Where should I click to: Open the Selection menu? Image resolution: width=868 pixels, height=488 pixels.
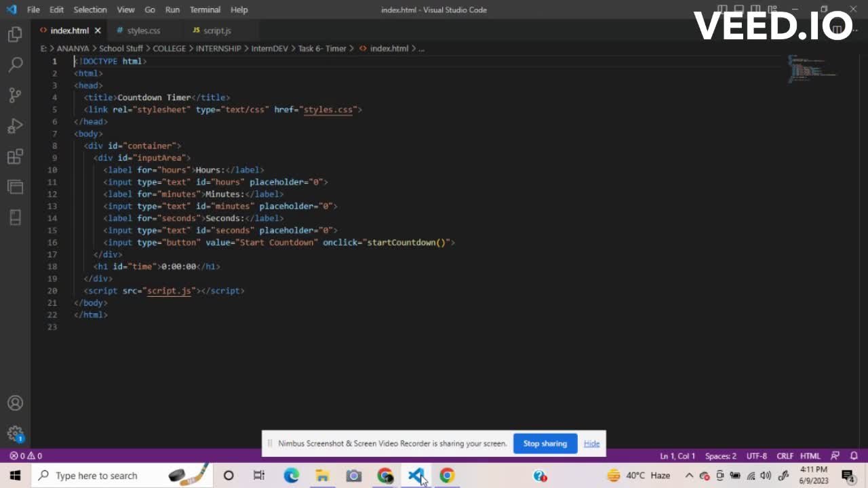(90, 9)
